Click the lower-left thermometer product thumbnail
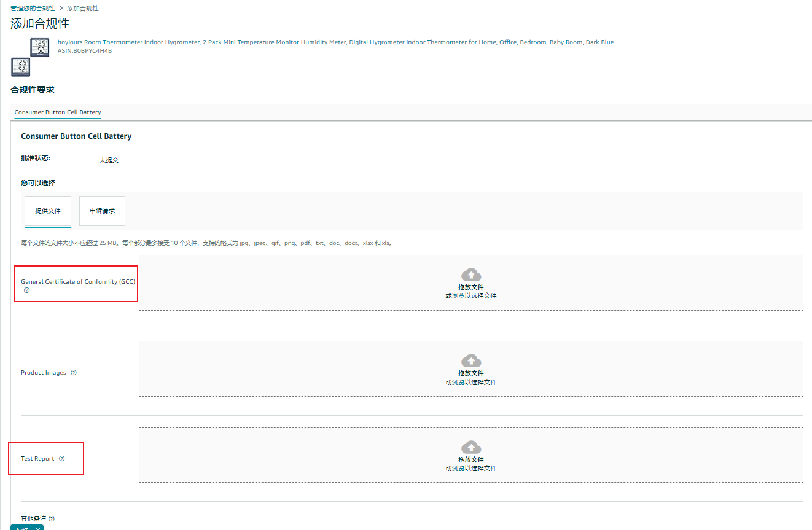Viewport: 812px width, 530px height. click(x=20, y=66)
